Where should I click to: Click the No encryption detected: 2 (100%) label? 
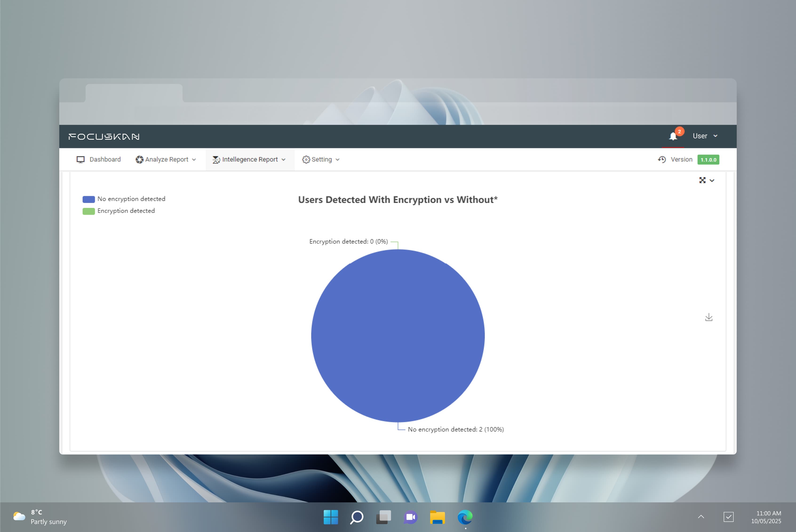pyautogui.click(x=456, y=429)
